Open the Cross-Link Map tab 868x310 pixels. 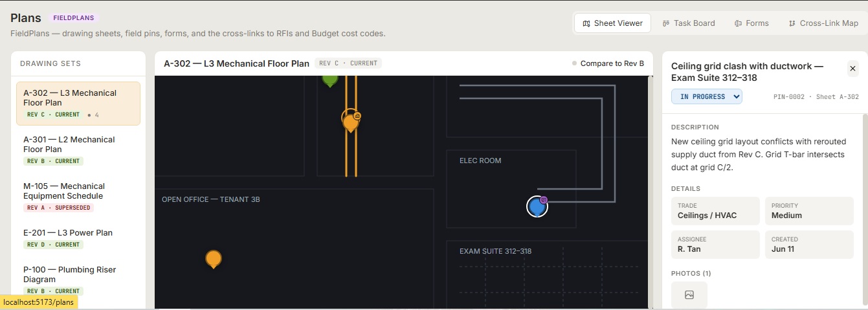click(x=823, y=23)
